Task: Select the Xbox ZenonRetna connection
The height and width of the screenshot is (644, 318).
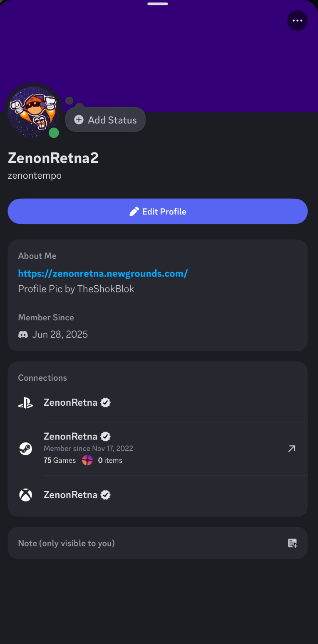Action: (x=158, y=495)
